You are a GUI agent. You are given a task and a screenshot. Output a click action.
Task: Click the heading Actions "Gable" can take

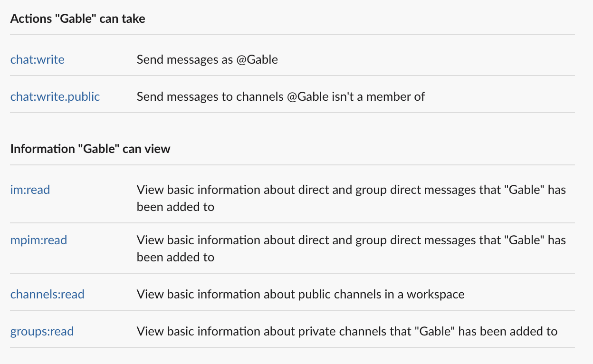(77, 19)
